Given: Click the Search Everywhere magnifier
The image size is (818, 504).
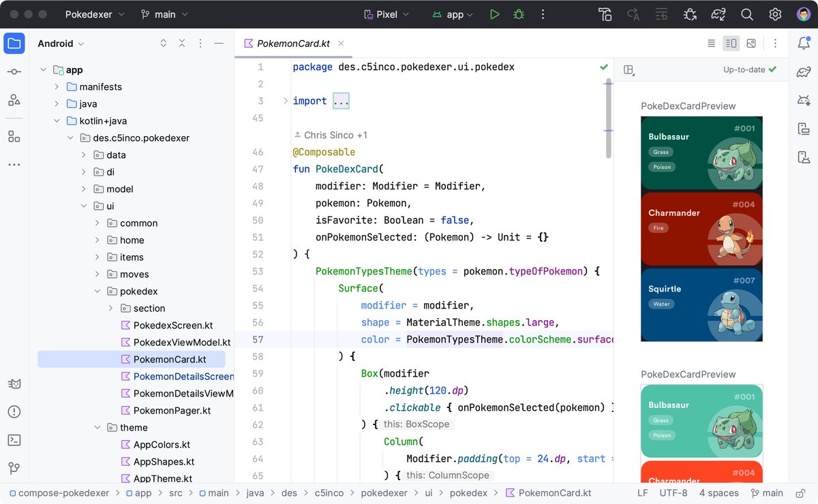Looking at the screenshot, I should click(747, 14).
